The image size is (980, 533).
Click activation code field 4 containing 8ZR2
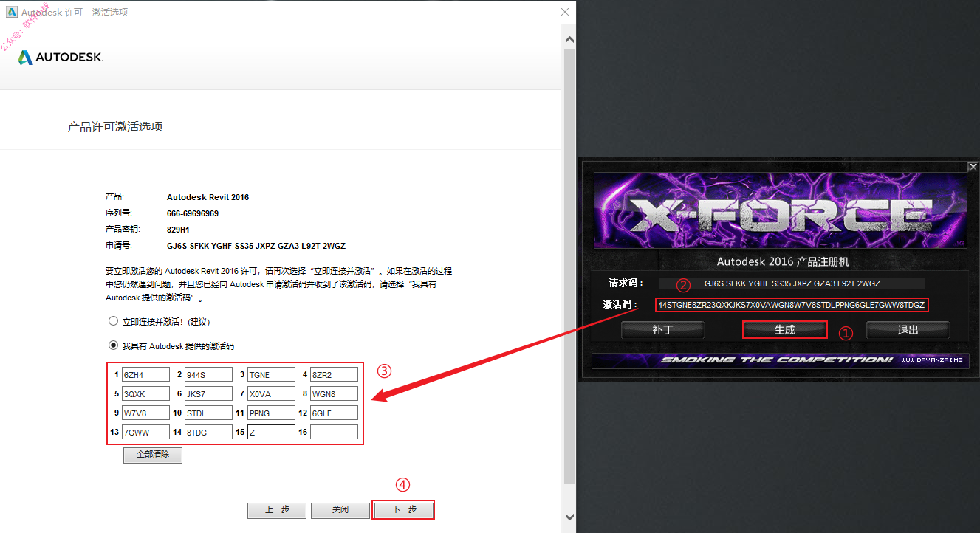[x=334, y=374]
